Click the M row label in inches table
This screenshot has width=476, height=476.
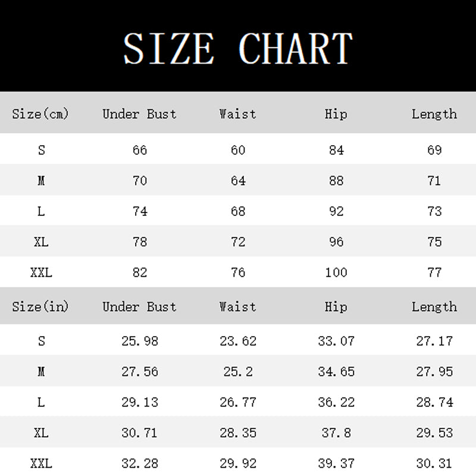[41, 372]
